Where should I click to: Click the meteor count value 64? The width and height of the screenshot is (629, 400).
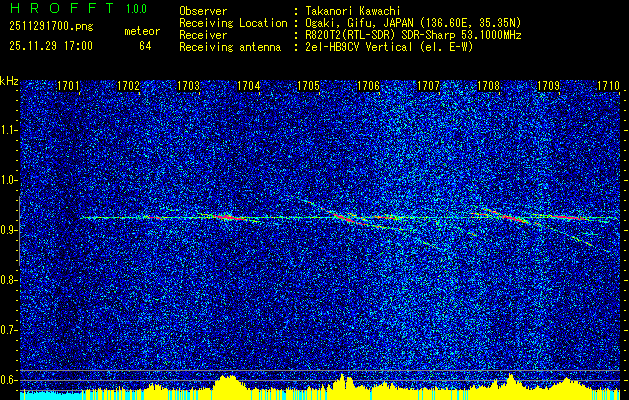[145, 46]
